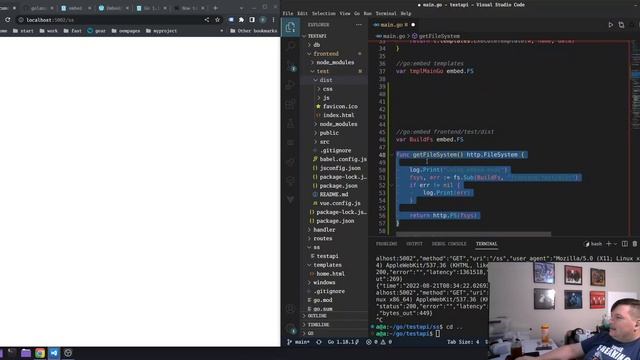The image size is (640, 360).
Task: Open the 'Other bookmarks' folder
Action: (253, 31)
